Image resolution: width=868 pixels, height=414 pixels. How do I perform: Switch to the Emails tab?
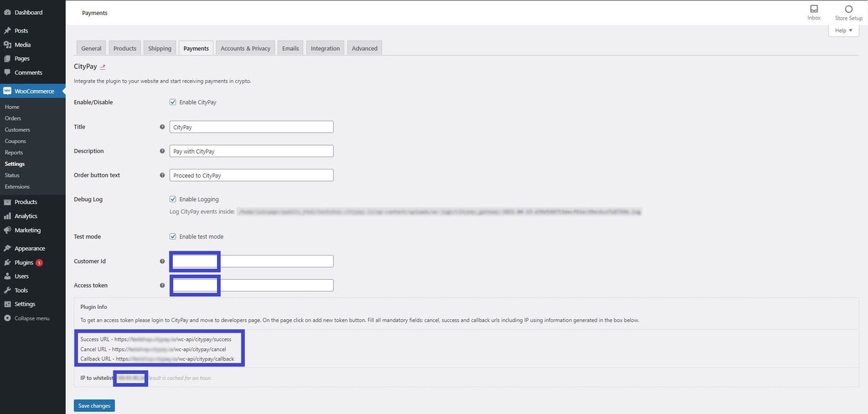coord(291,48)
